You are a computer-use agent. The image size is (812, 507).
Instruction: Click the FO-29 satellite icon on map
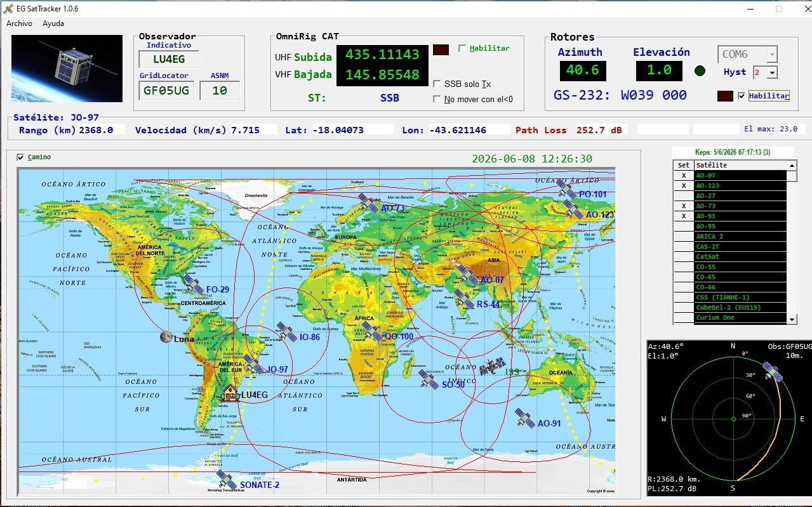coord(193,284)
